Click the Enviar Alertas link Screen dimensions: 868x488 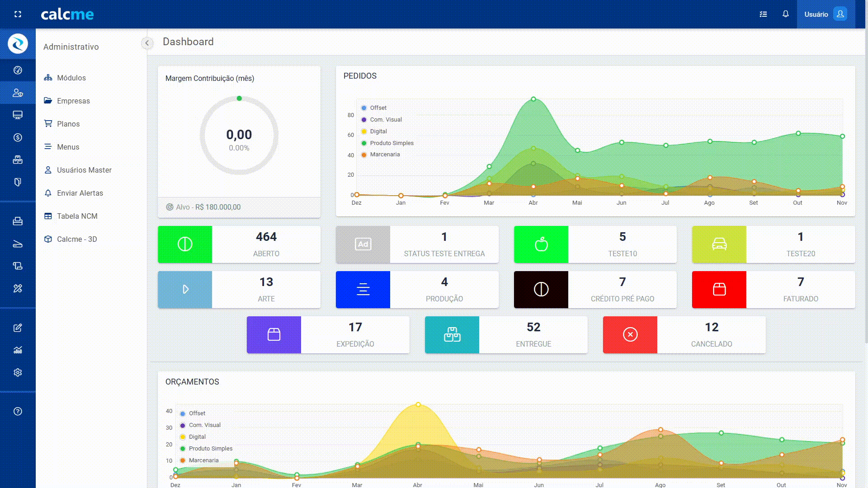pos(80,193)
